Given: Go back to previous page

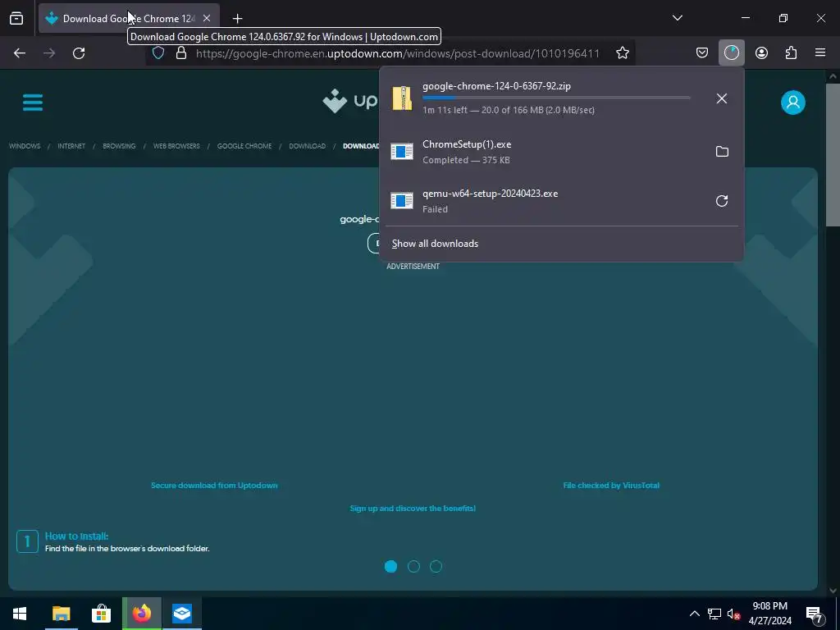Looking at the screenshot, I should 20,53.
